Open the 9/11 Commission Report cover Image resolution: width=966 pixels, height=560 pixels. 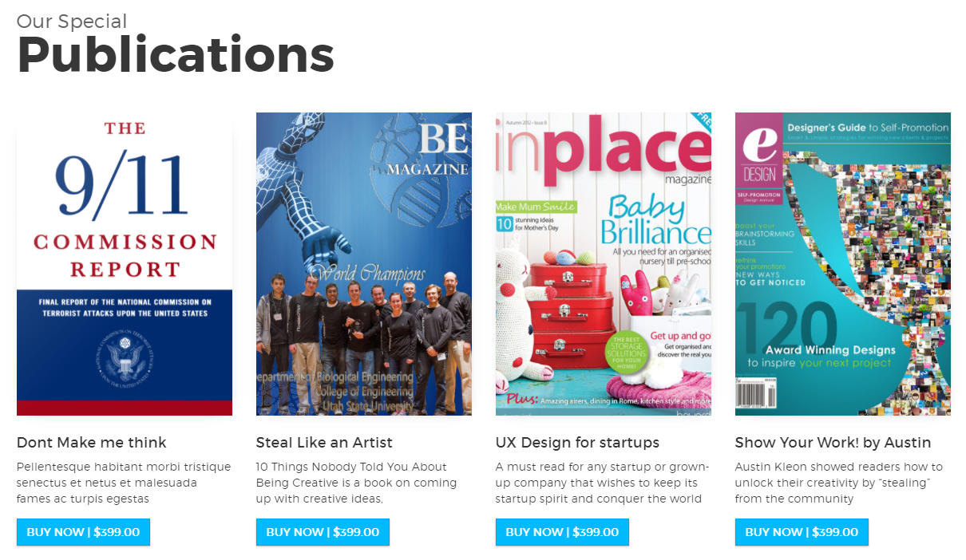[x=125, y=264]
